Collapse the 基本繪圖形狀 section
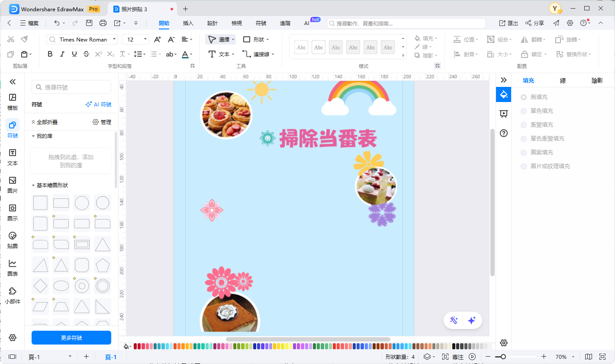615x364 pixels. (x=34, y=185)
